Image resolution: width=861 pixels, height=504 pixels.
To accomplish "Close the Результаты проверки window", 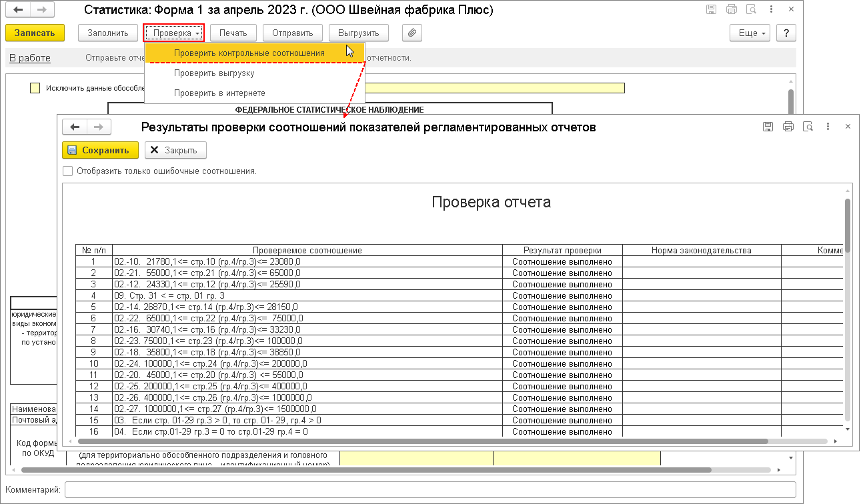I will (848, 127).
